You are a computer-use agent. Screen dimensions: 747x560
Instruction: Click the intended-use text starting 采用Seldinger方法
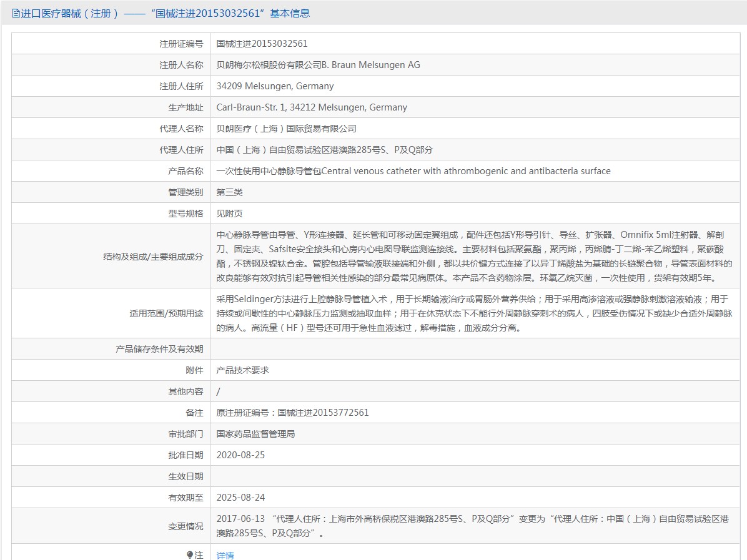(474, 313)
